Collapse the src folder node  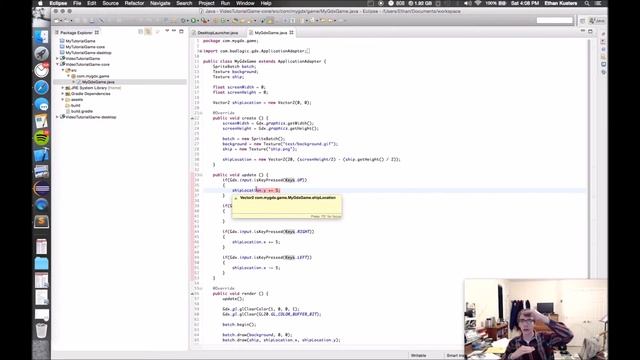tap(63, 70)
